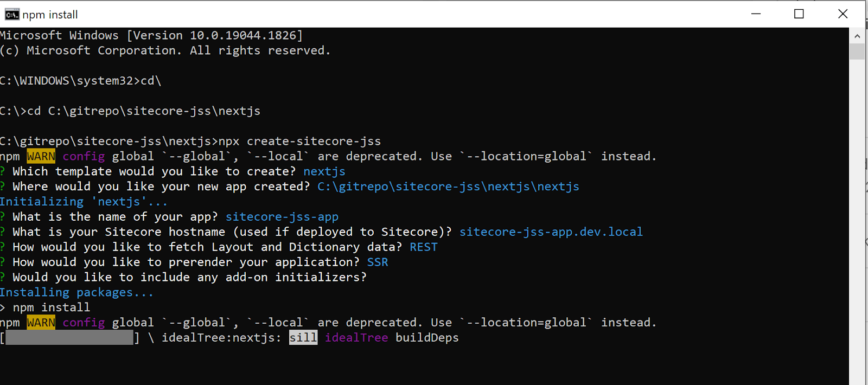Click 'buildDeps' text in progress line
Viewport: 868px width, 385px height.
(x=427, y=338)
